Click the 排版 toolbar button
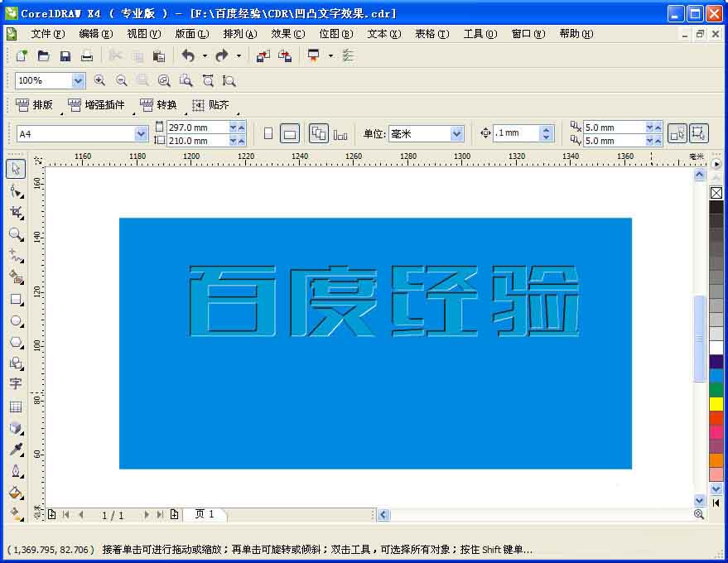This screenshot has height=563, width=728. click(34, 105)
